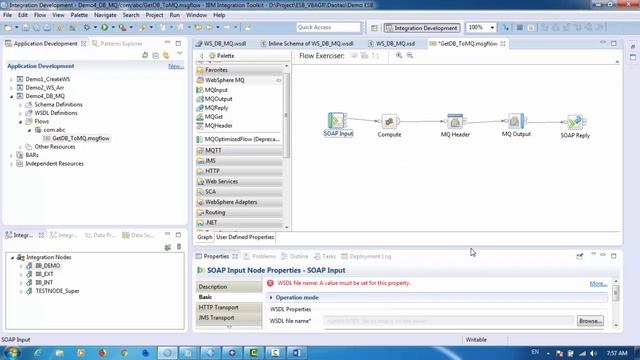The width and height of the screenshot is (640, 360).
Task: Expand the Schema Definitions folder
Action: click(x=20, y=105)
